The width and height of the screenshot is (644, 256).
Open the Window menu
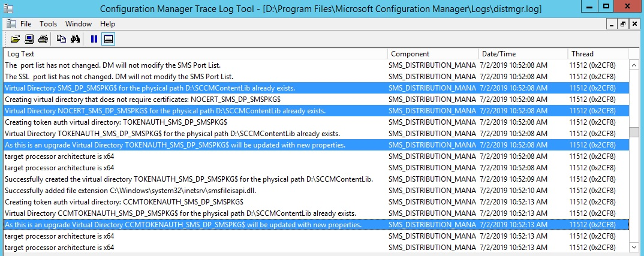[x=79, y=24]
